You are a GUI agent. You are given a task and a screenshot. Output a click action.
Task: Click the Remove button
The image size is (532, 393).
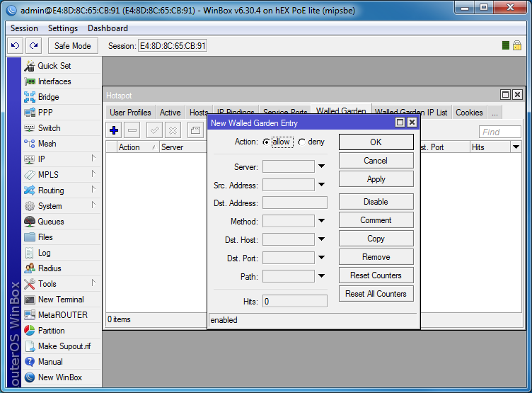click(x=376, y=257)
